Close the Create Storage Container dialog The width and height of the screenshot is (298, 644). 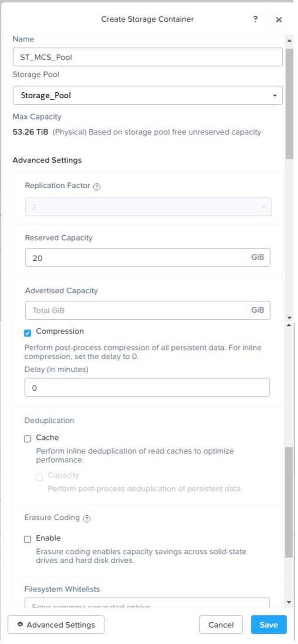pos(279,19)
